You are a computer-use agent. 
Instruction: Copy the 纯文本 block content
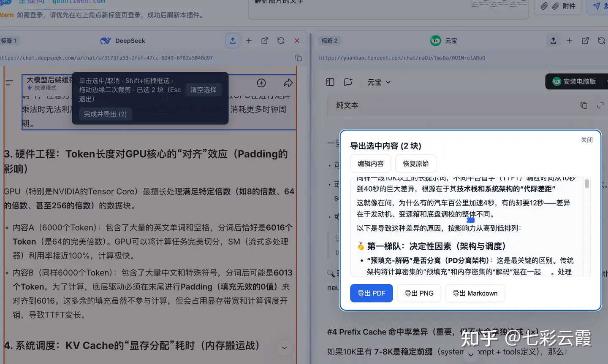click(584, 105)
